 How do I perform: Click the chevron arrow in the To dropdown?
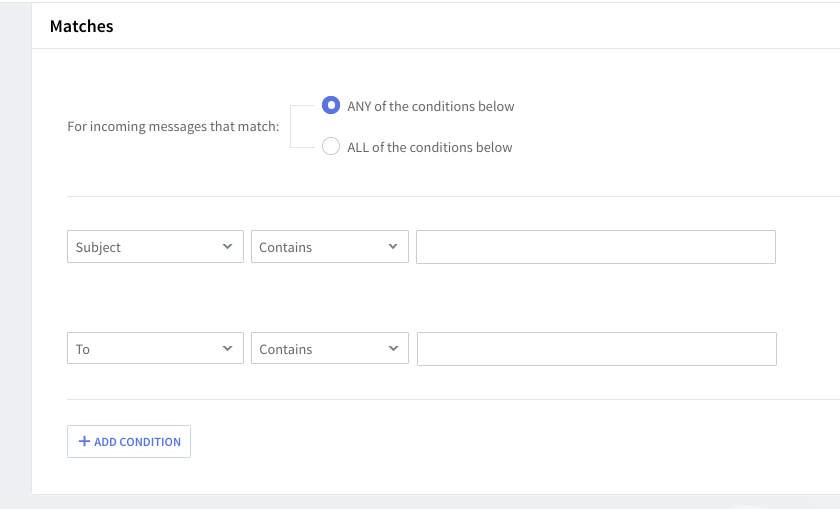[x=227, y=348]
